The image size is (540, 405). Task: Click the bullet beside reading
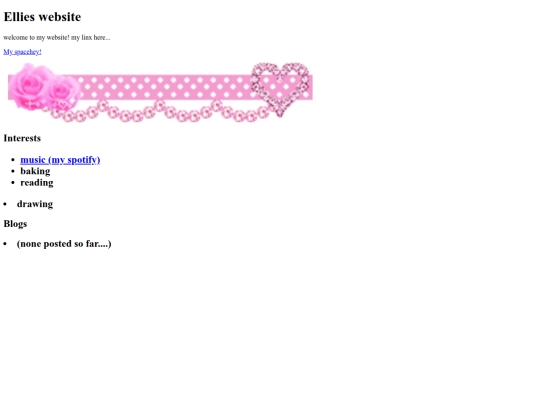[x=13, y=183]
